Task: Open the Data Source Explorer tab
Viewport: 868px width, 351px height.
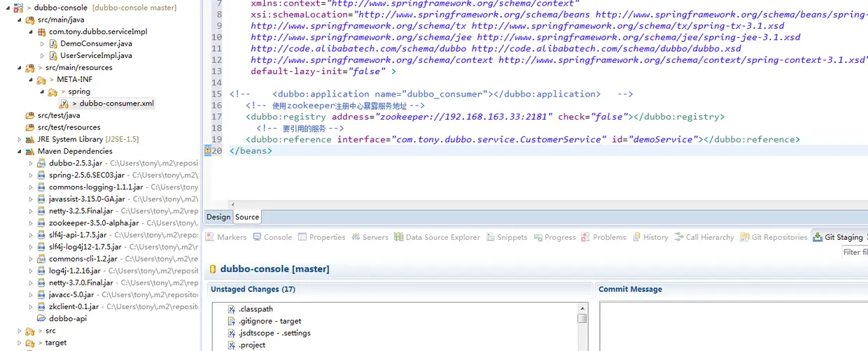Action: [x=437, y=237]
